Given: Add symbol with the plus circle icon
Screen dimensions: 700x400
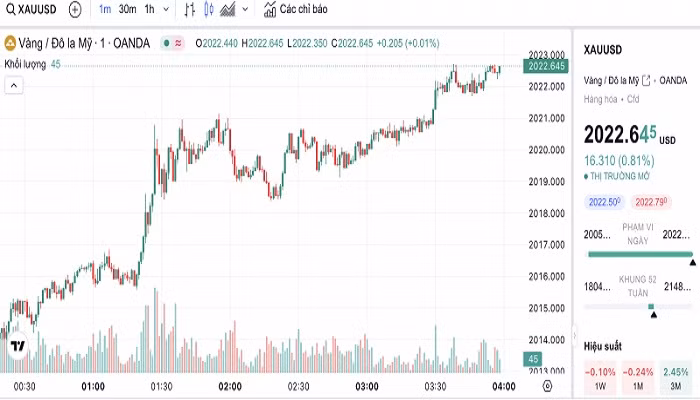Looking at the screenshot, I should [x=75, y=9].
